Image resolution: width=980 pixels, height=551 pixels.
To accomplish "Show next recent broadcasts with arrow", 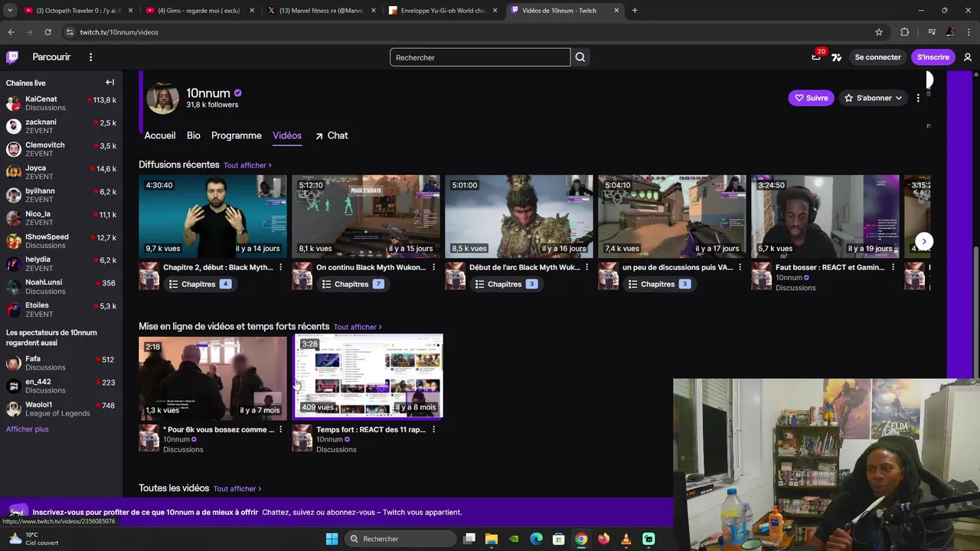I will (924, 241).
